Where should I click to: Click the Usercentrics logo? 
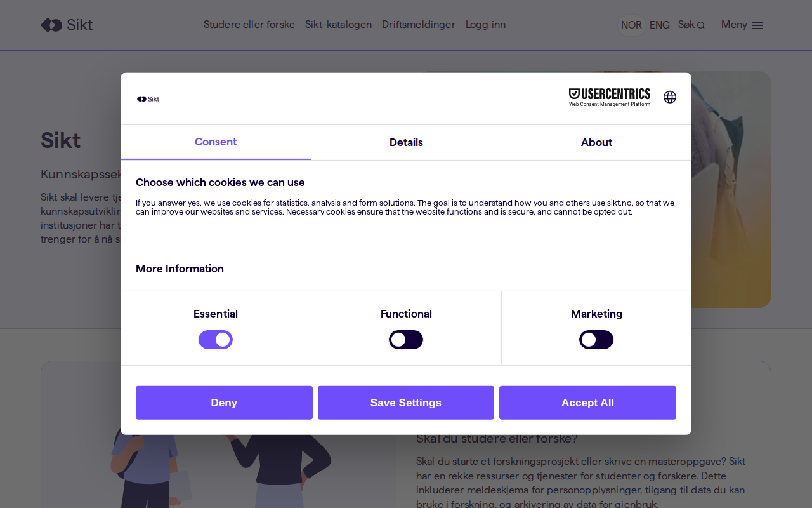609,97
